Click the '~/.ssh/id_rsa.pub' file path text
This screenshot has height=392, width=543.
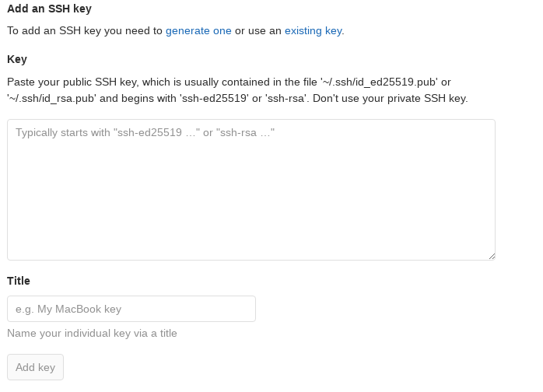(51, 99)
